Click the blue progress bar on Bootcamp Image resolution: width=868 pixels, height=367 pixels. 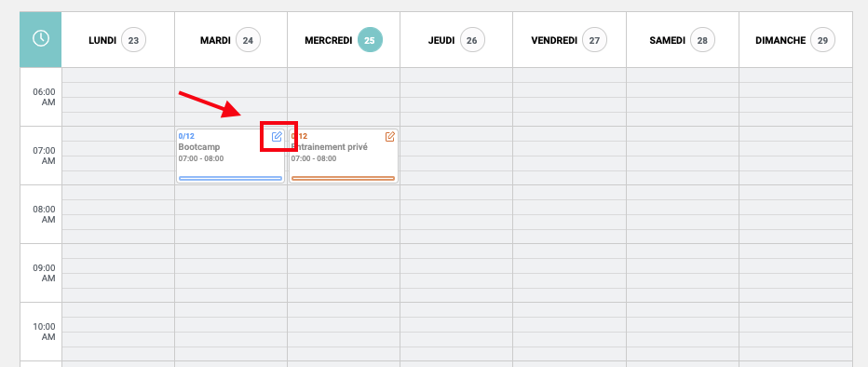(x=231, y=178)
